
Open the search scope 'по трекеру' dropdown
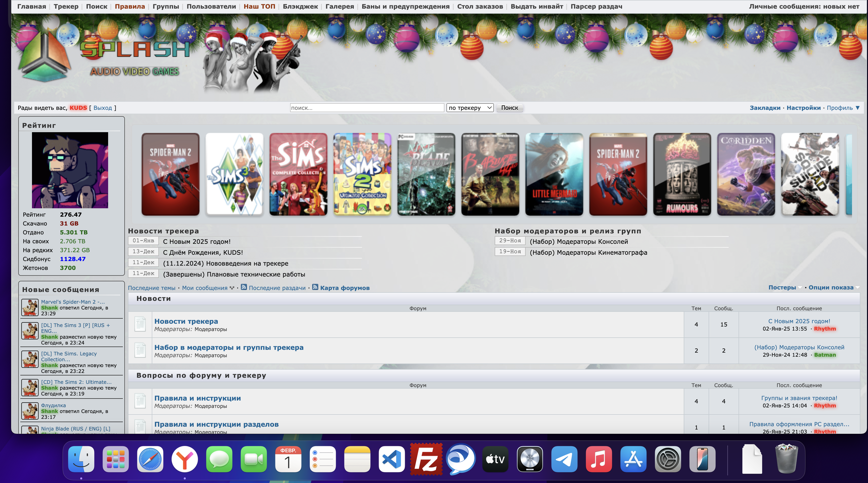coord(470,108)
